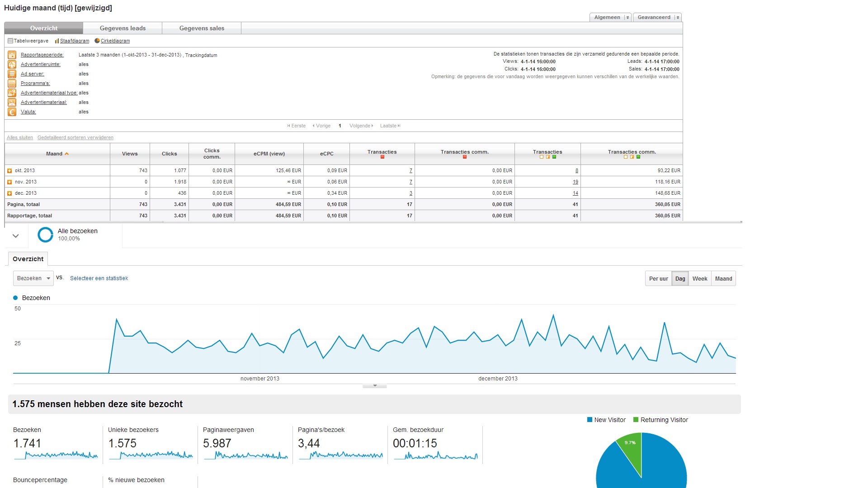
Task: Click the Advertentiemateriaal type icon
Action: [12, 93]
